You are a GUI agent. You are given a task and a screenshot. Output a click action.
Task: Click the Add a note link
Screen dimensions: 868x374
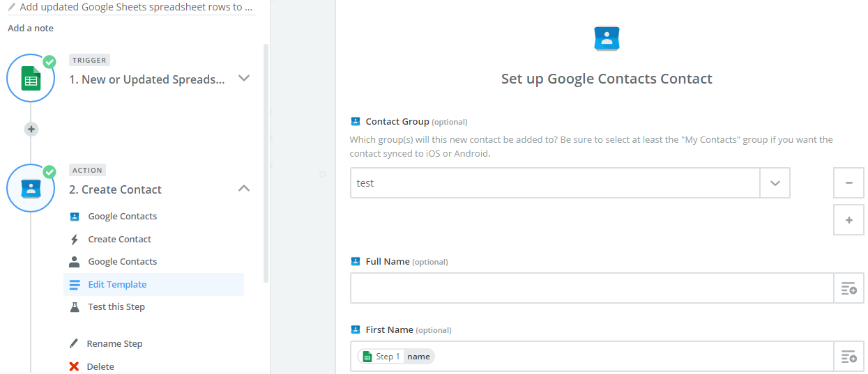(x=31, y=29)
